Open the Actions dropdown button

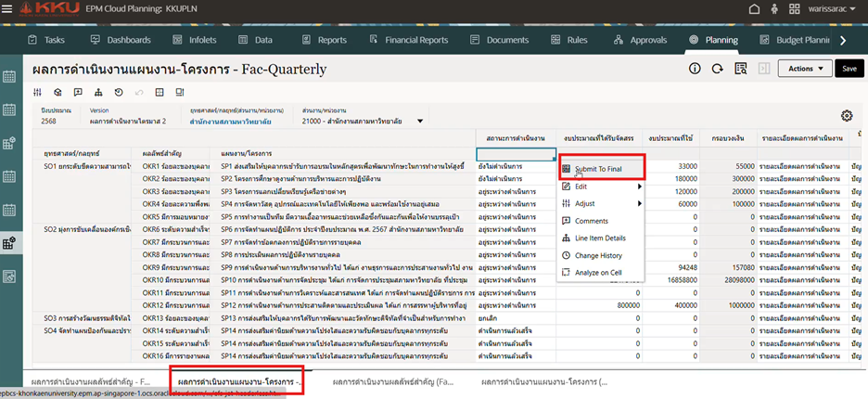[805, 69]
